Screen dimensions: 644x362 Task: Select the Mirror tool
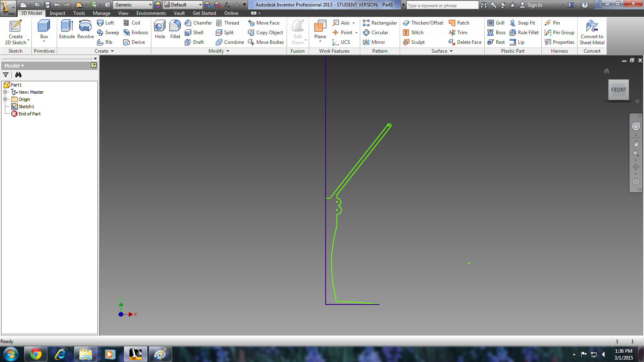(x=374, y=42)
